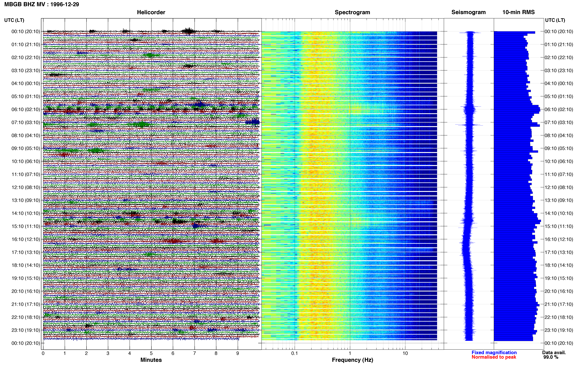
Task: Click the '5' minutes tick label
Action: point(151,353)
